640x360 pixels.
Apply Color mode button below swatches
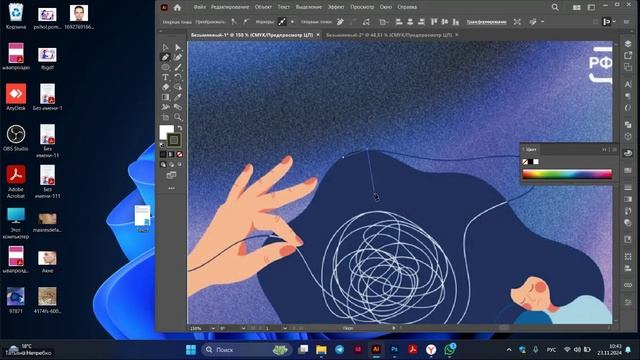tap(163, 154)
